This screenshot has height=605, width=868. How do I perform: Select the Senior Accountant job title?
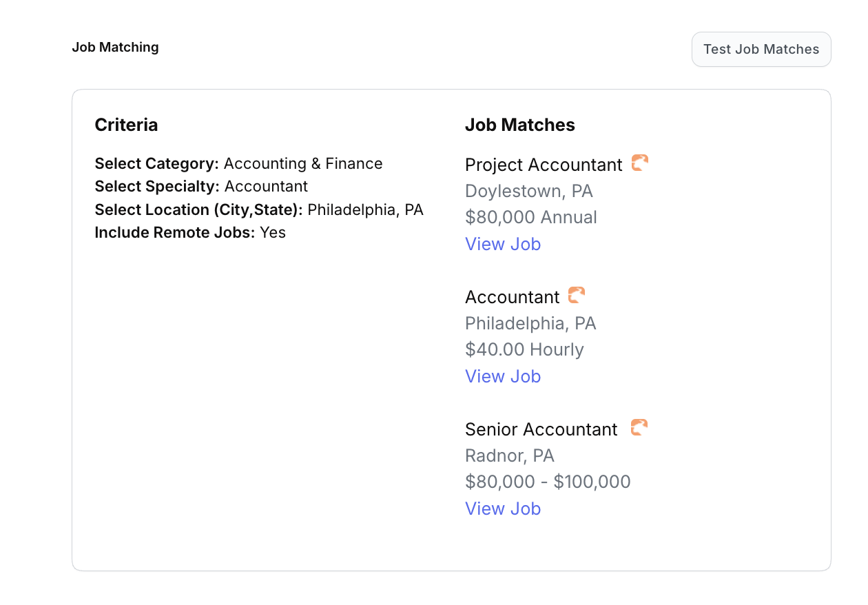click(541, 429)
